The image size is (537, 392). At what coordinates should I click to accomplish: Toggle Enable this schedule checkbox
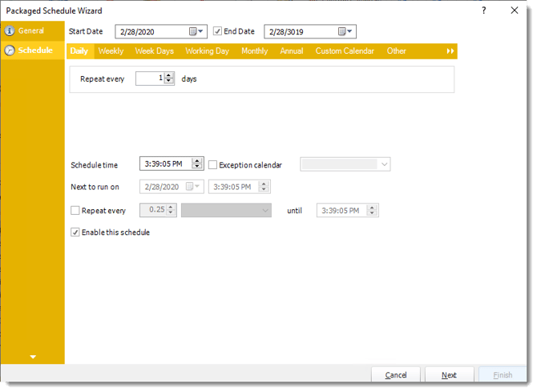pyautogui.click(x=75, y=232)
